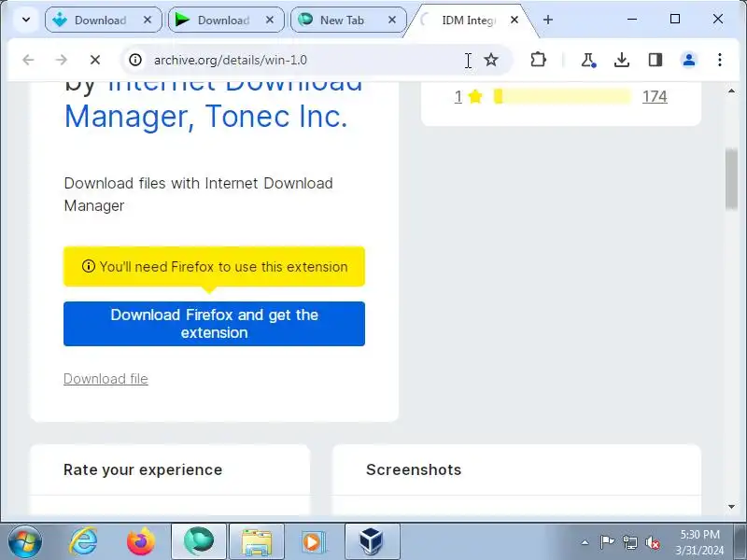Switch to the second Download tab with green arrow

click(226, 20)
